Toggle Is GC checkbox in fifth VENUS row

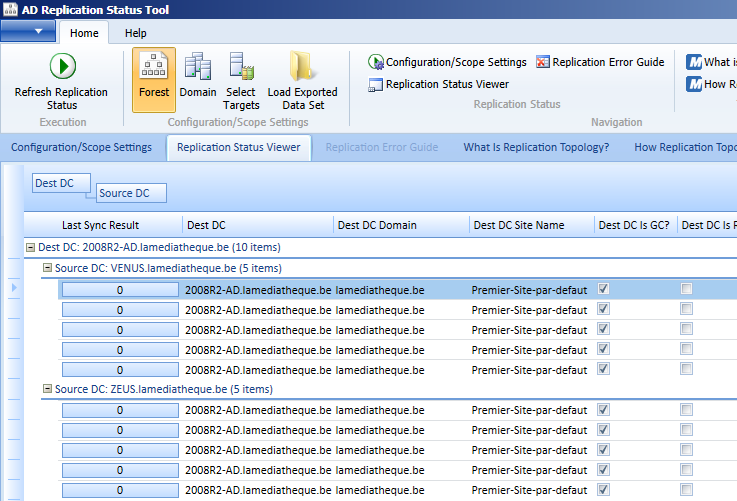604,369
